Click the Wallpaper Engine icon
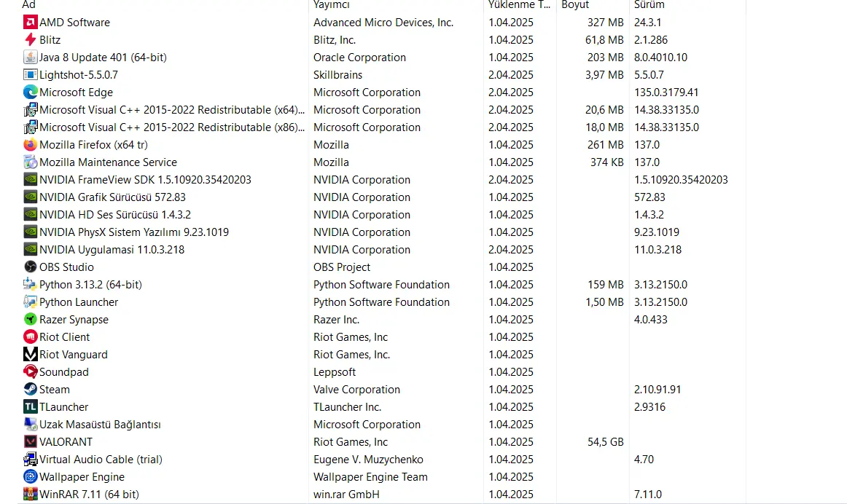 (x=31, y=477)
